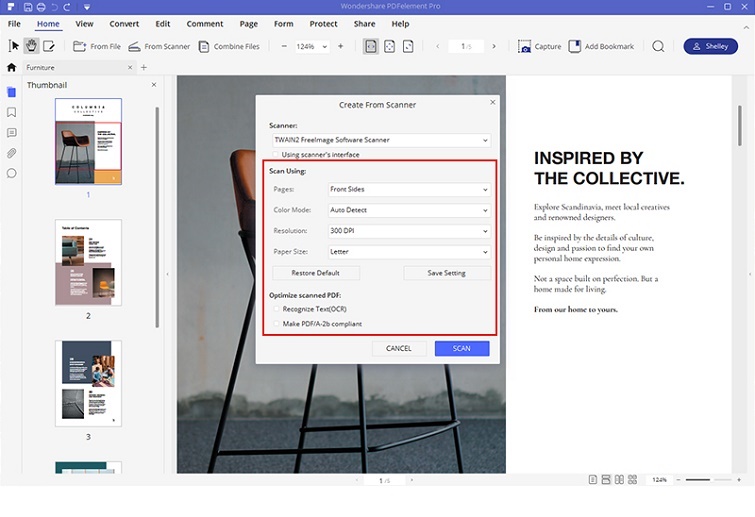Enable Make PDF/A-2b compliant option

tap(277, 324)
